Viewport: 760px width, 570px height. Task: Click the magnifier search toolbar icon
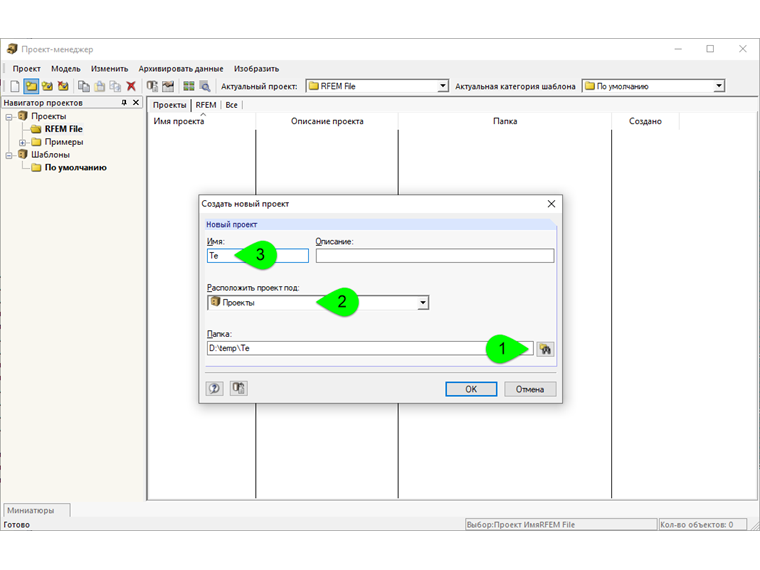(205, 86)
